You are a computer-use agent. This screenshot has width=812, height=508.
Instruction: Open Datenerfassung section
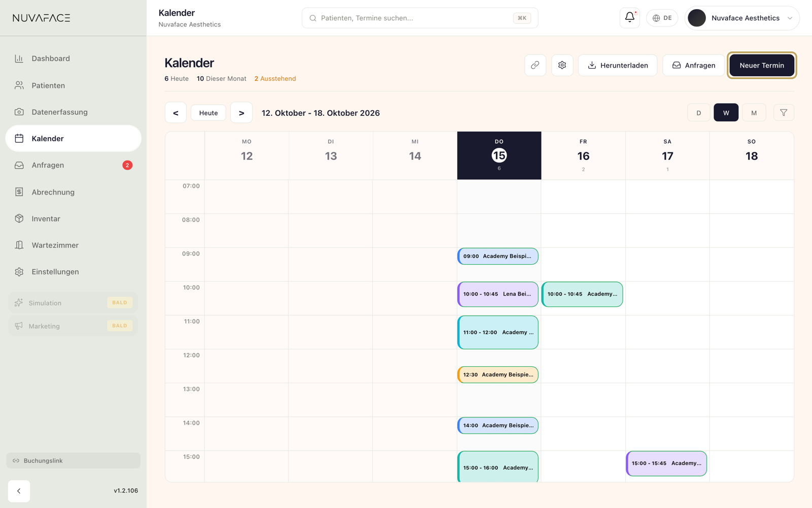[x=73, y=112]
